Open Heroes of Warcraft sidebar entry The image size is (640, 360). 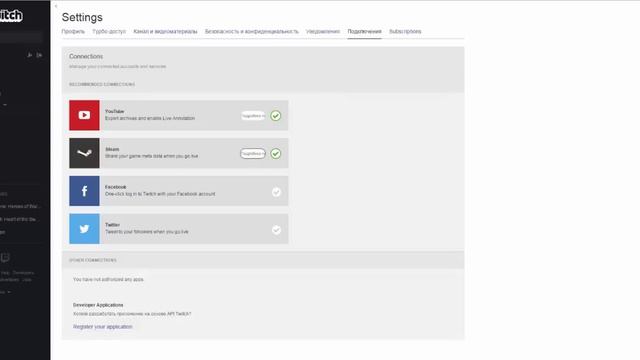click(x=20, y=207)
